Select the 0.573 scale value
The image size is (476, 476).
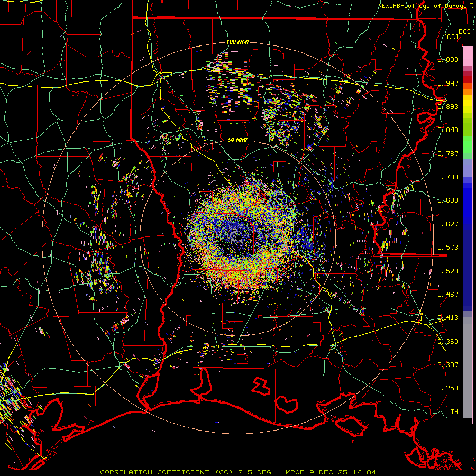[448, 248]
